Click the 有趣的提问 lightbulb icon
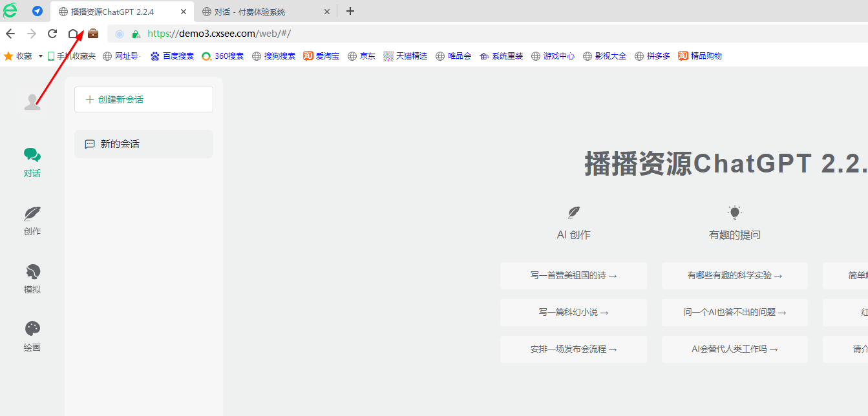 point(735,213)
